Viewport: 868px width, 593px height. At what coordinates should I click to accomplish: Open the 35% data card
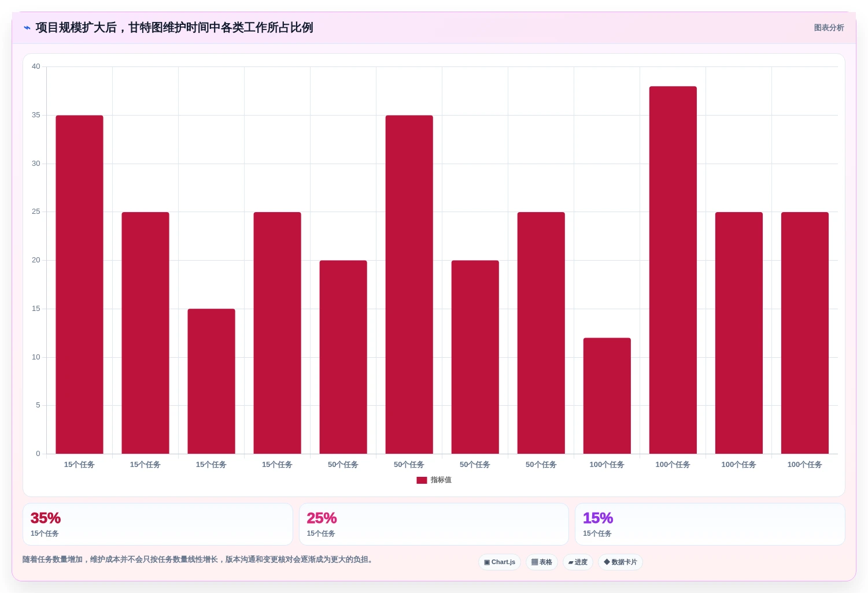point(158,524)
